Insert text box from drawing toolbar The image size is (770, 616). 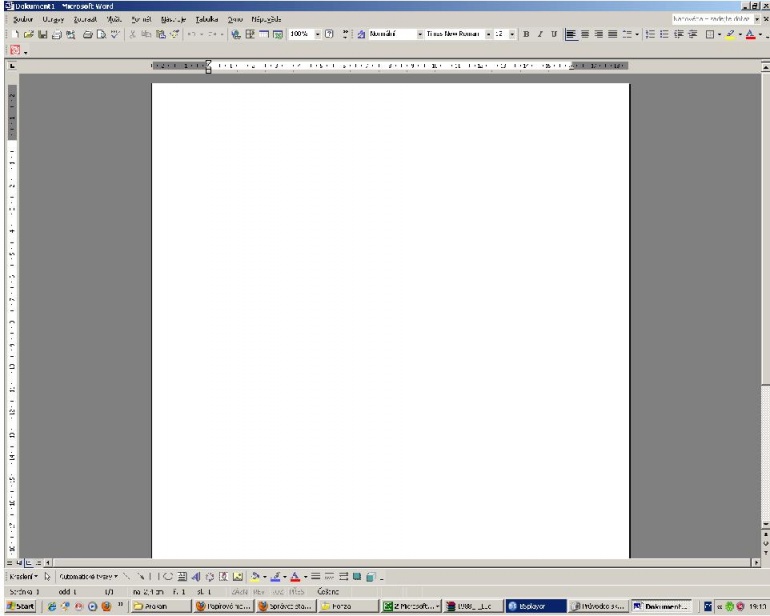pos(182,577)
